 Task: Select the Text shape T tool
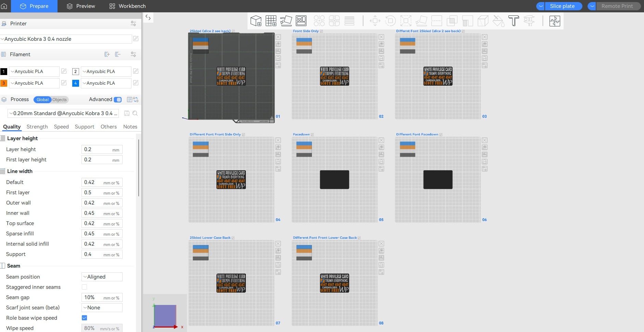point(514,21)
